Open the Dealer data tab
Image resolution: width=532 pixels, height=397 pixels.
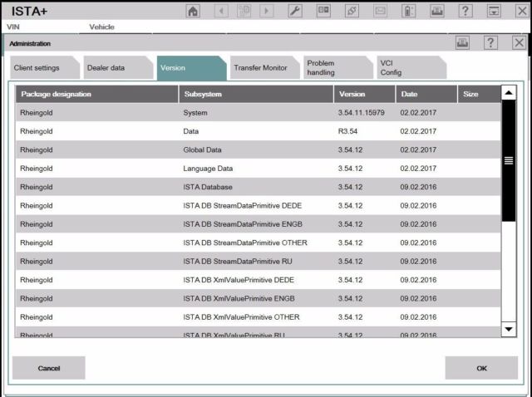[x=106, y=68]
